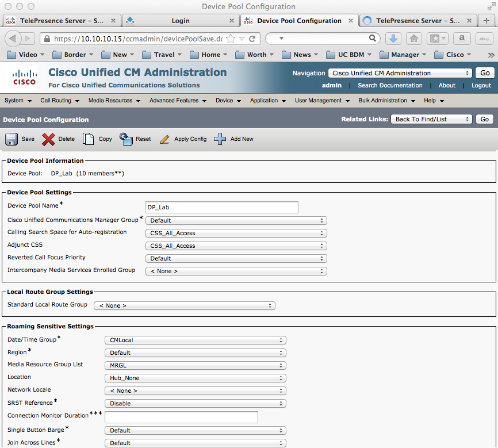
Task: Open the Network Locale dropdown
Action: pos(196,391)
